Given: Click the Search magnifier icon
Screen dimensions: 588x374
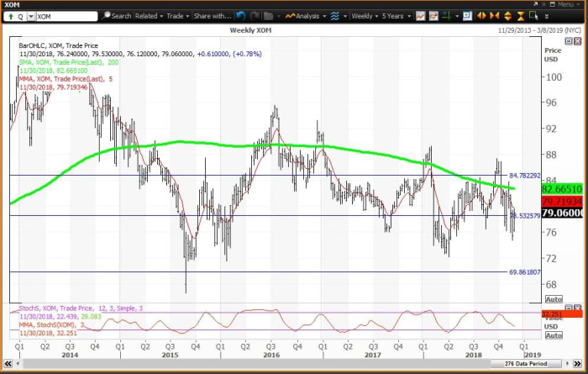Looking at the screenshot, I should point(106,16).
